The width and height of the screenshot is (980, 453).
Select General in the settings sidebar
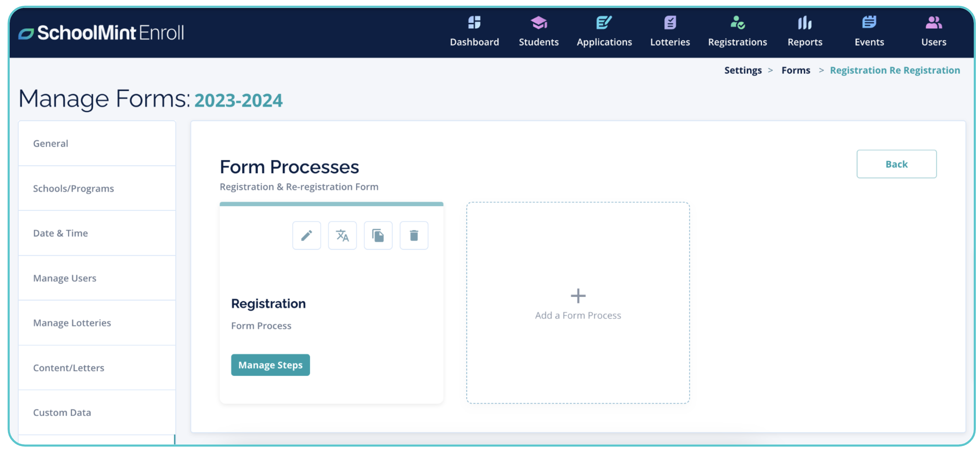click(x=51, y=143)
